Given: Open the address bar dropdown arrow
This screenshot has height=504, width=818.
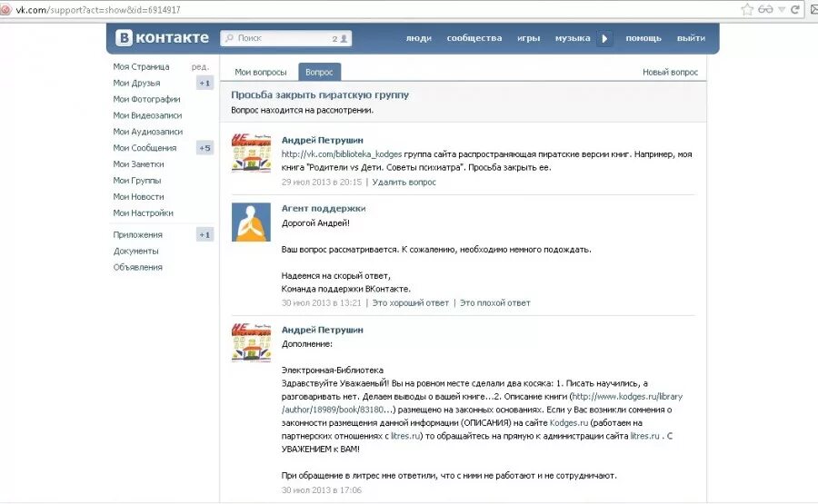Looking at the screenshot, I should (x=782, y=9).
